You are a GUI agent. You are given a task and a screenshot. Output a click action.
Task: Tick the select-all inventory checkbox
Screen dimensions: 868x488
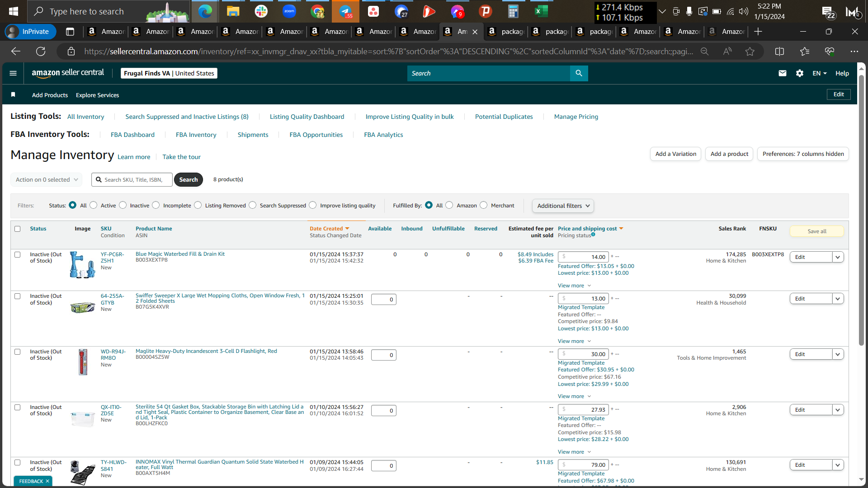pos(18,229)
